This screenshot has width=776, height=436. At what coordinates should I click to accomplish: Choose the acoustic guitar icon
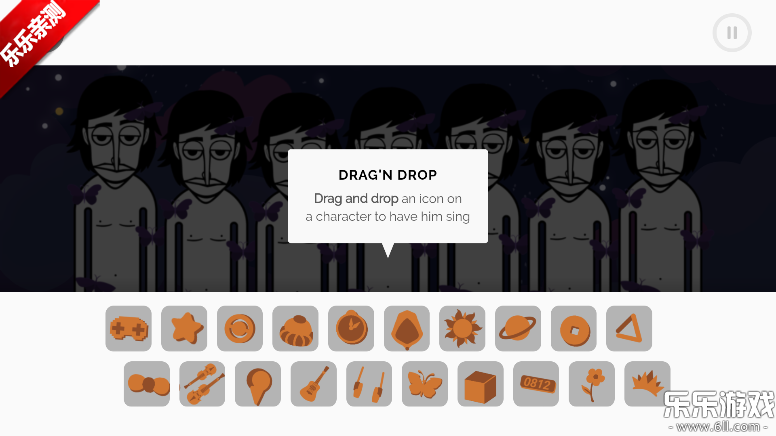pyautogui.click(x=314, y=384)
